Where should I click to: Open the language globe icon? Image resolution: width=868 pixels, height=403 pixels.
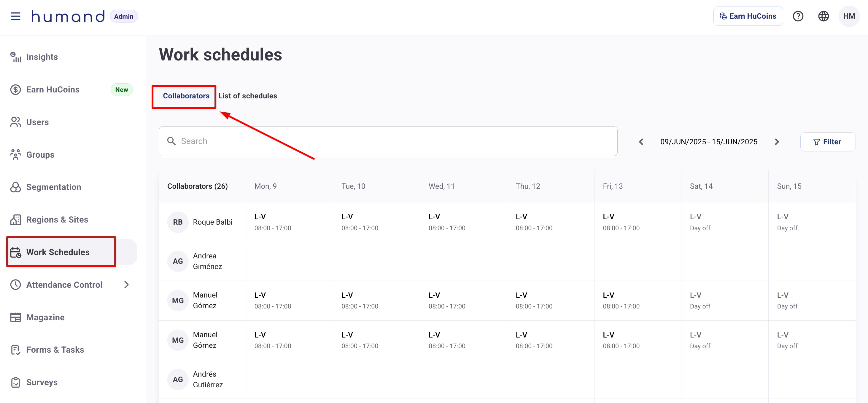[823, 16]
